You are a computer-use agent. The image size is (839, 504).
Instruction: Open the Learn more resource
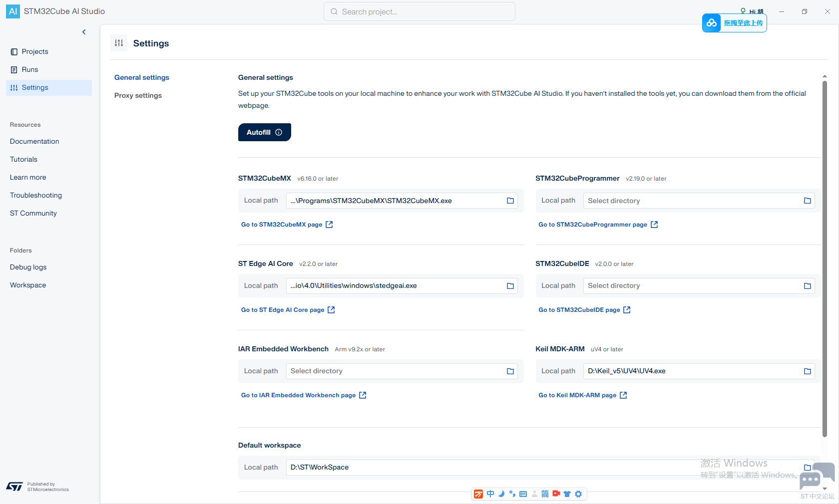(x=28, y=177)
